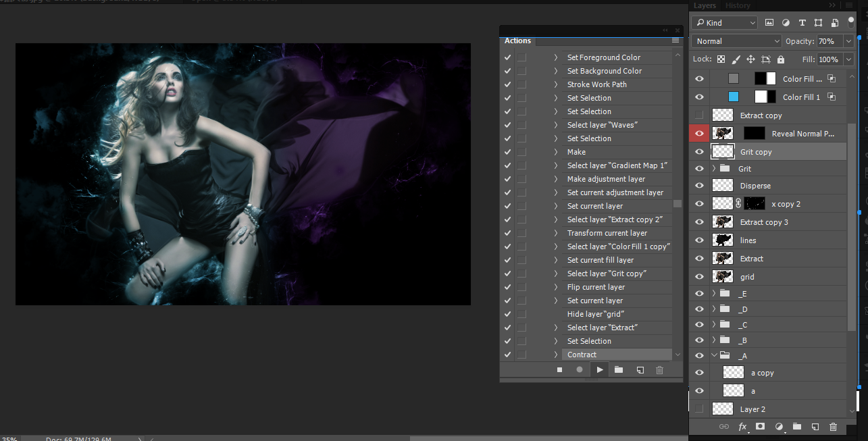Hide the Disperse layer

tap(699, 185)
